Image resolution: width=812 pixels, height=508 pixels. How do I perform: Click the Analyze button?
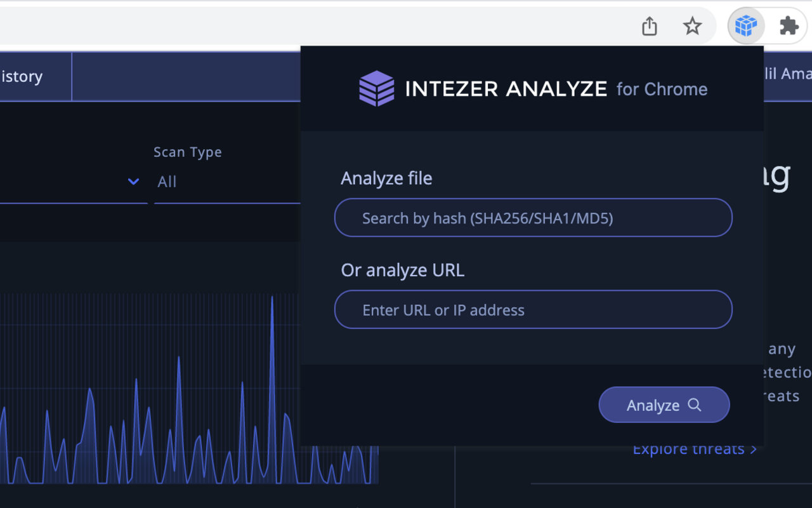click(664, 404)
